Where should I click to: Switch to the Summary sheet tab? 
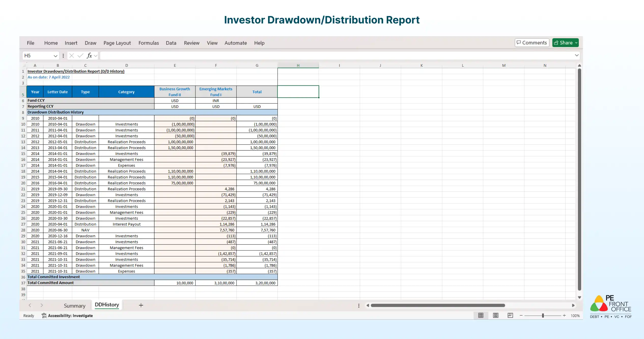(74, 305)
